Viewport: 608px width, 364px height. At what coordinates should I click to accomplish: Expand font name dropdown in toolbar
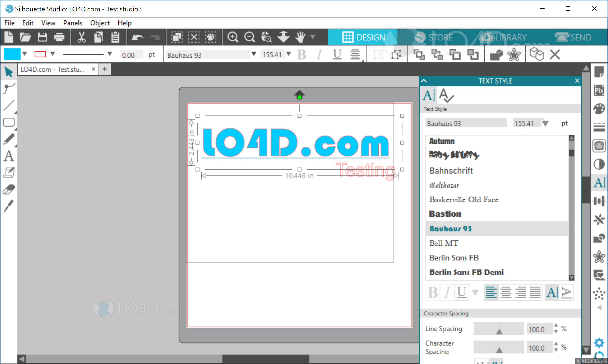(x=254, y=54)
